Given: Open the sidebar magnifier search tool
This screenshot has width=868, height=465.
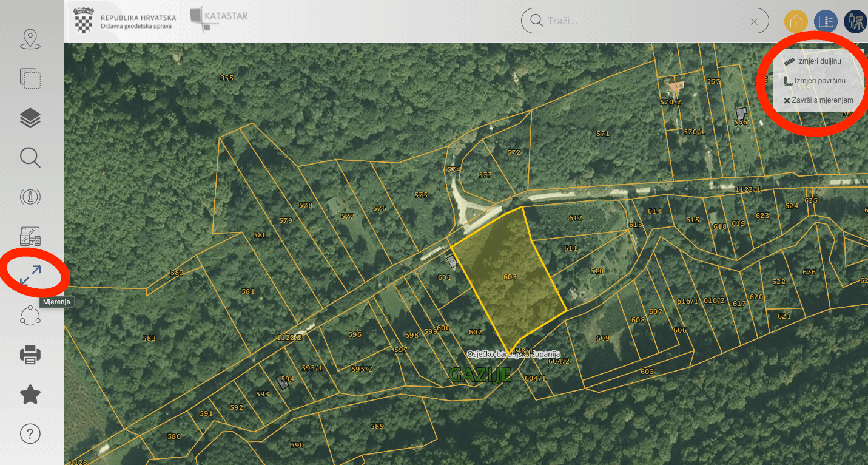Looking at the screenshot, I should pyautogui.click(x=30, y=157).
